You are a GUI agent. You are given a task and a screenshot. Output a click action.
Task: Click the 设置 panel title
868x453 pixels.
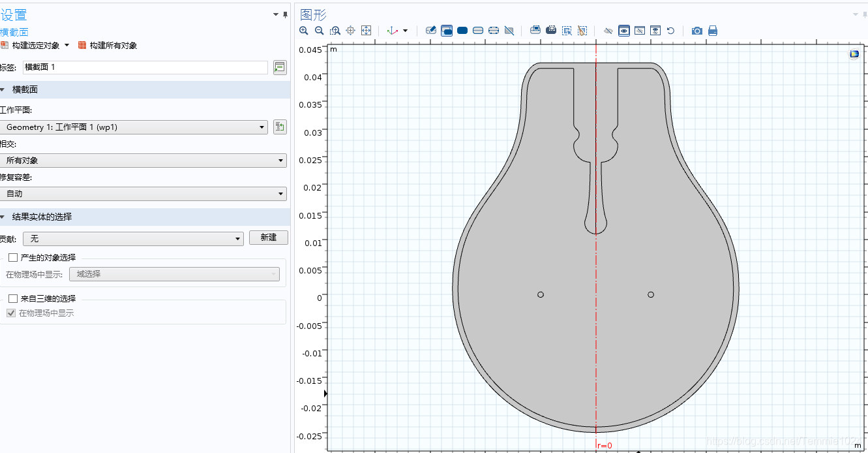click(14, 15)
